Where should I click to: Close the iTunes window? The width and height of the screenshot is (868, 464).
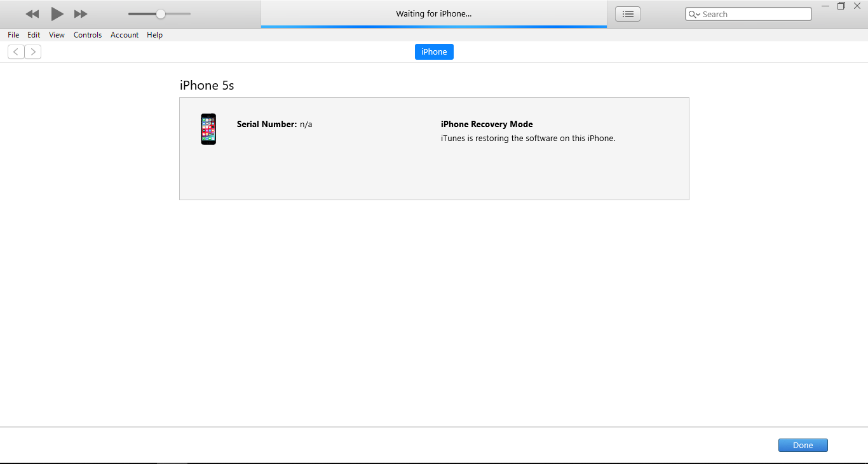(x=857, y=6)
